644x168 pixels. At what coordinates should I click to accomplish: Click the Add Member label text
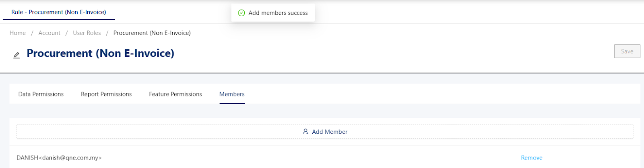pyautogui.click(x=330, y=132)
